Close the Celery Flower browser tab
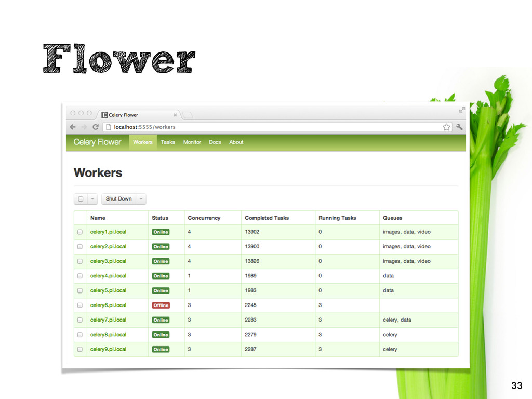The height and width of the screenshot is (399, 532). click(175, 115)
